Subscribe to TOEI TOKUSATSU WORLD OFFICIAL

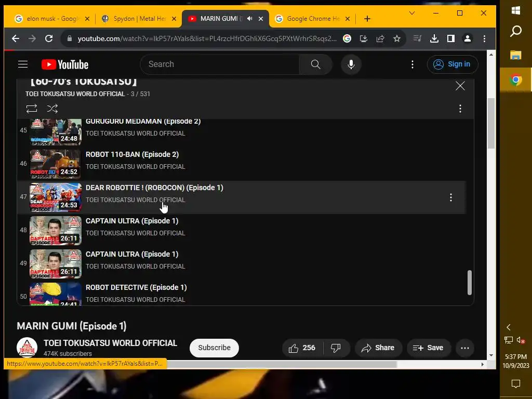pos(214,348)
